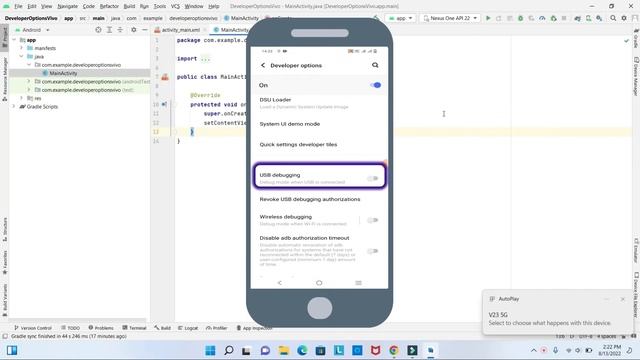This screenshot has height=360, width=640.
Task: Click the import ... folded region
Action: click(x=205, y=59)
